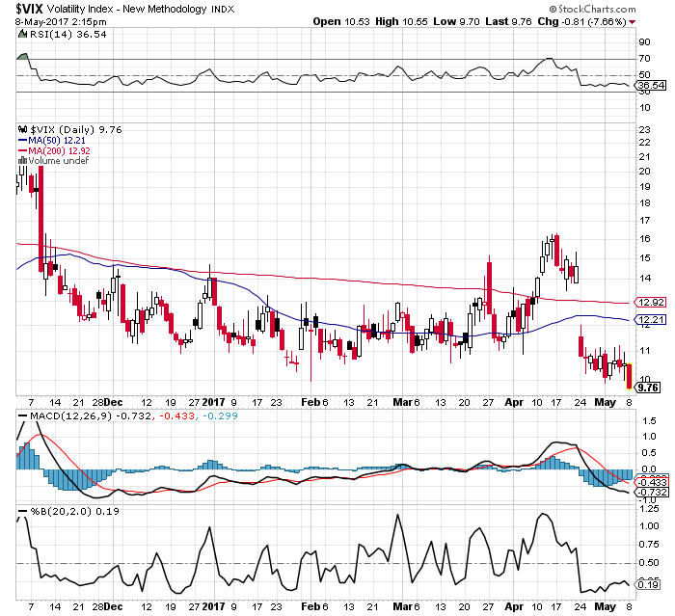Click the tall red candlestick at chart start
The image size is (675, 616).
41,219
